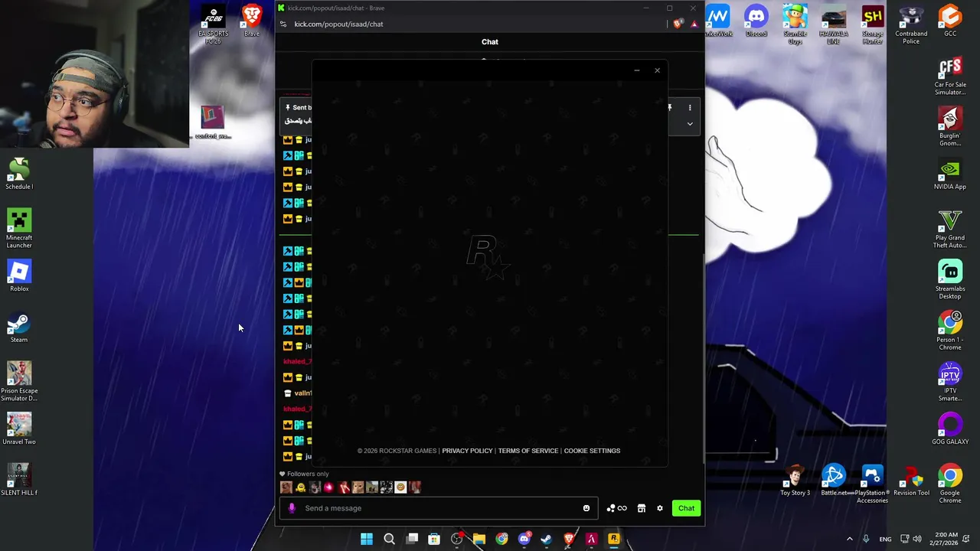Open the Battle.net desktop shortcut
This screenshot has width=980, height=551.
pos(834,480)
